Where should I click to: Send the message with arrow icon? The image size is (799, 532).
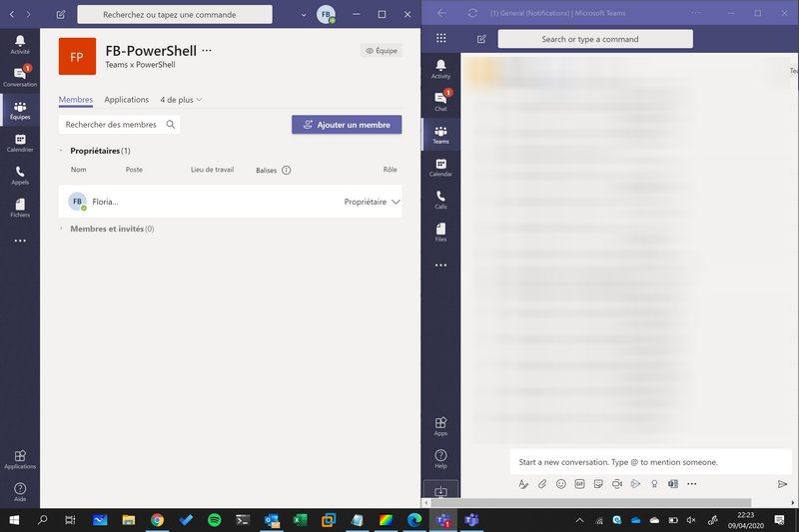(x=782, y=484)
